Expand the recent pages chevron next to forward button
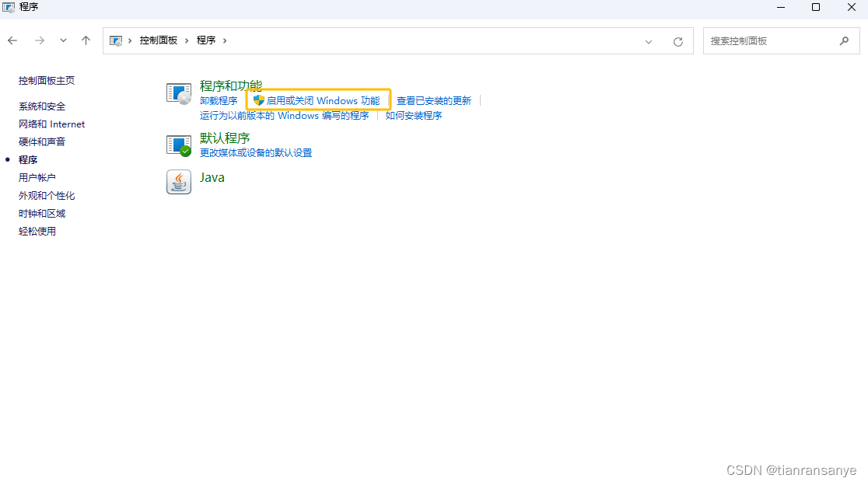The image size is (868, 485). [x=63, y=40]
